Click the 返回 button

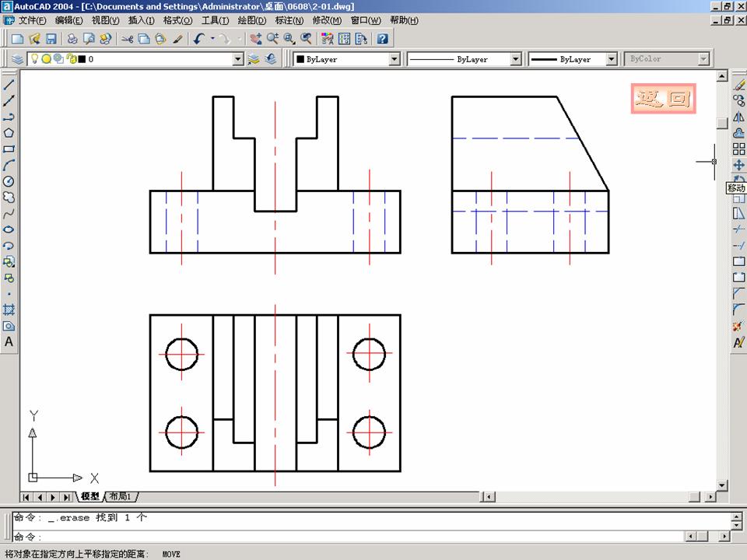tap(664, 99)
